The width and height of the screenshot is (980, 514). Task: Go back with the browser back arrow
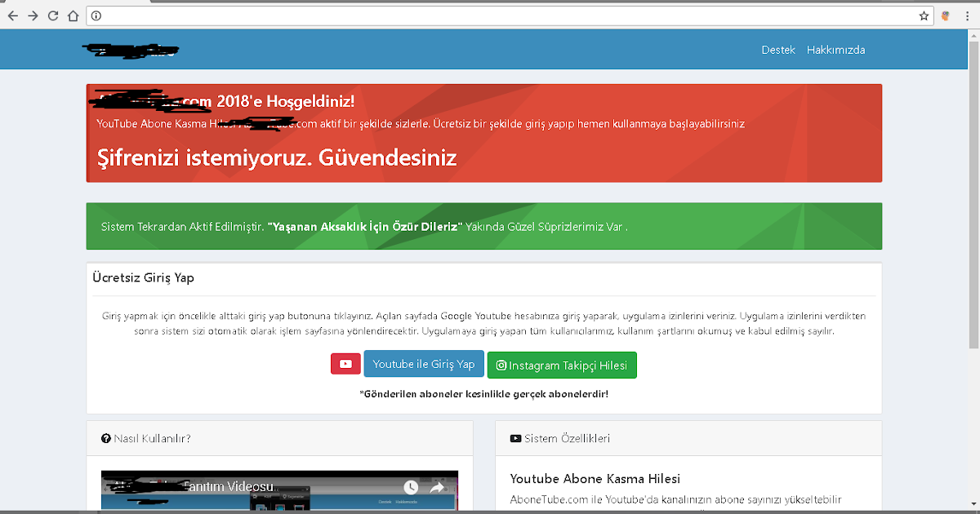pyautogui.click(x=13, y=16)
